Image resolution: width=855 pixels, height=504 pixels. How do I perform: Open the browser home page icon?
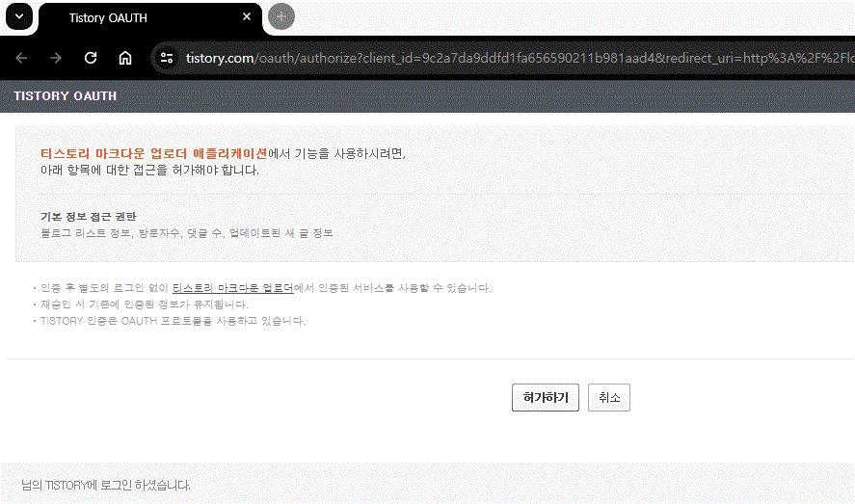point(125,58)
